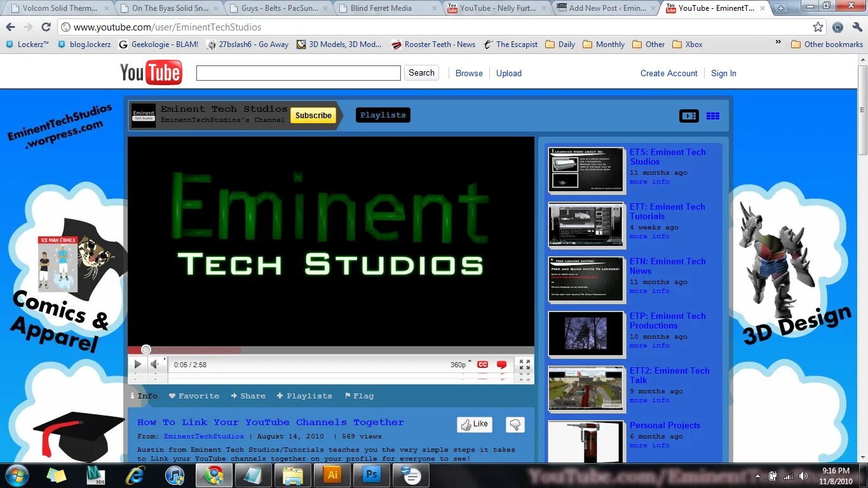The height and width of the screenshot is (488, 868).
Task: Mute the video with the speaker icon
Action: tap(156, 365)
